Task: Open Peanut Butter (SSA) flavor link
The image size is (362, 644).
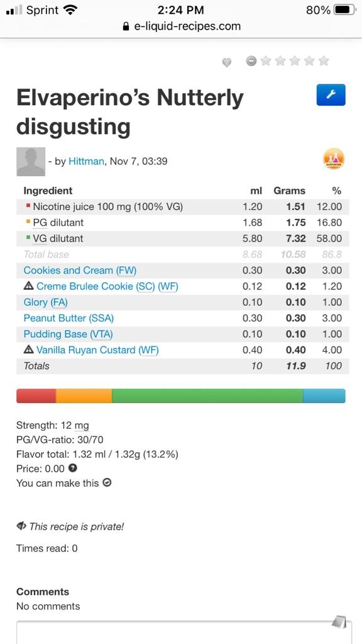Action: click(x=69, y=318)
